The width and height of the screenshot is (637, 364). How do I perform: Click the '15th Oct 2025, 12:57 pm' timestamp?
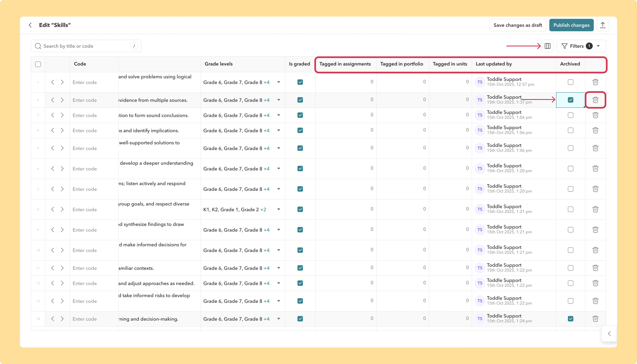[511, 84]
